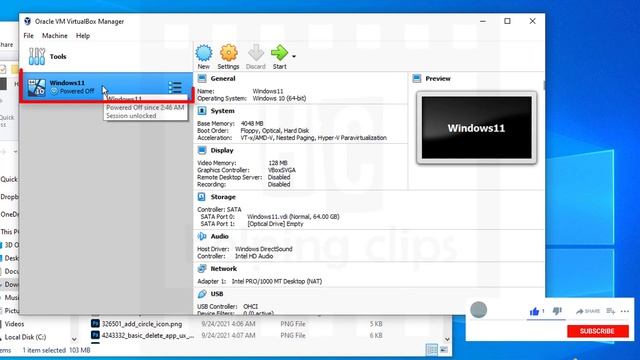Click the YouTube thumbs-up like icon
Image resolution: width=640 pixels, height=360 pixels.
pos(534,311)
